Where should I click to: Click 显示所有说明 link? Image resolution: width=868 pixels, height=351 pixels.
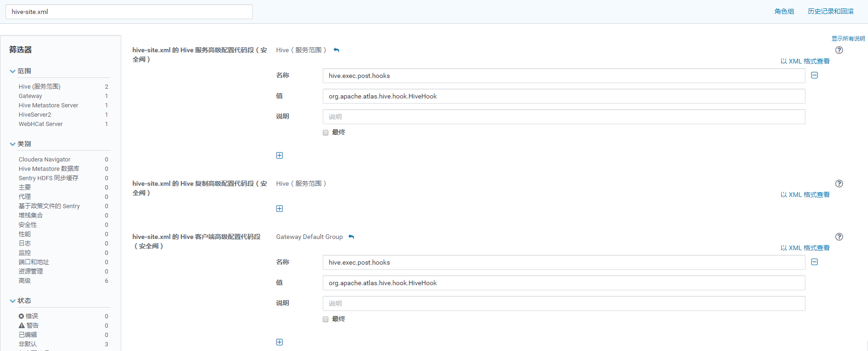point(848,38)
